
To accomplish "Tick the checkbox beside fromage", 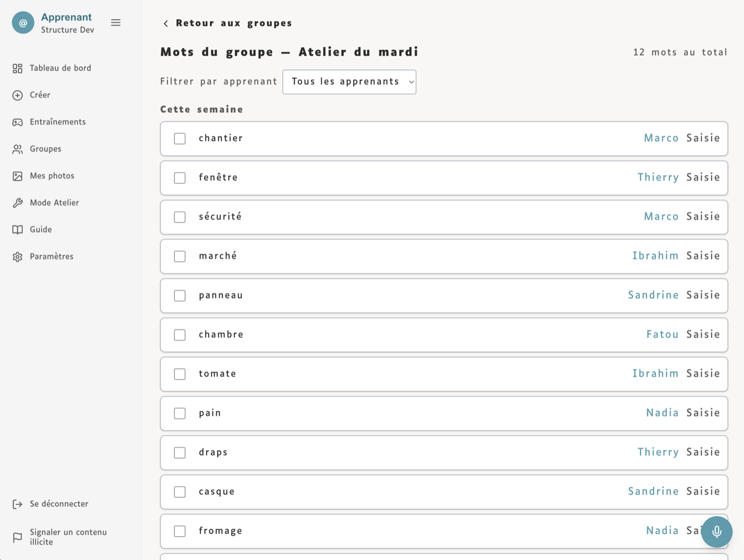I will pyautogui.click(x=180, y=531).
